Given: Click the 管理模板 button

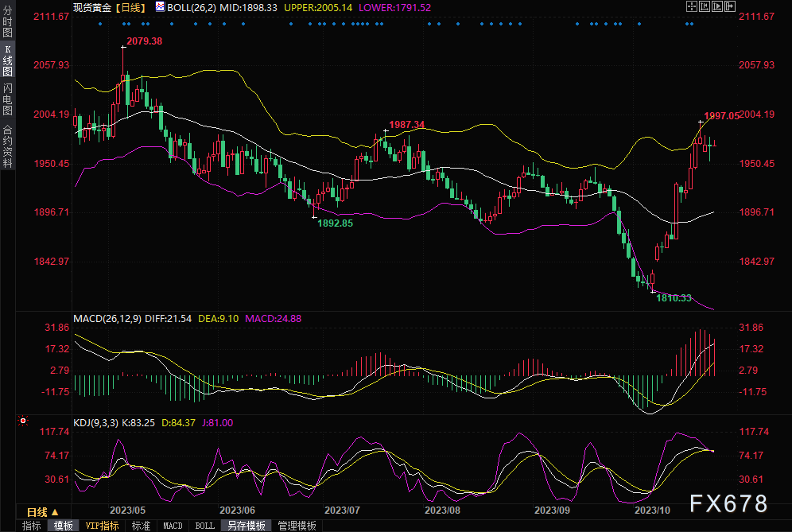Looking at the screenshot, I should (297, 526).
